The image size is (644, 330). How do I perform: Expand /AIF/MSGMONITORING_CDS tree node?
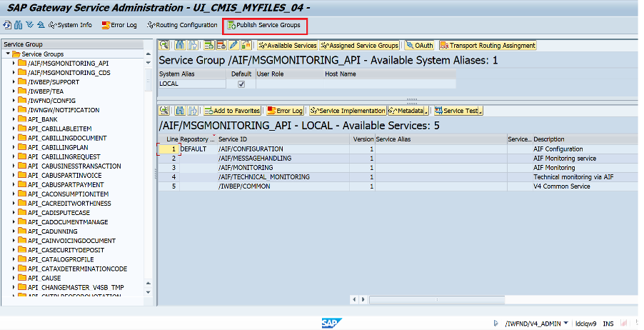14,73
